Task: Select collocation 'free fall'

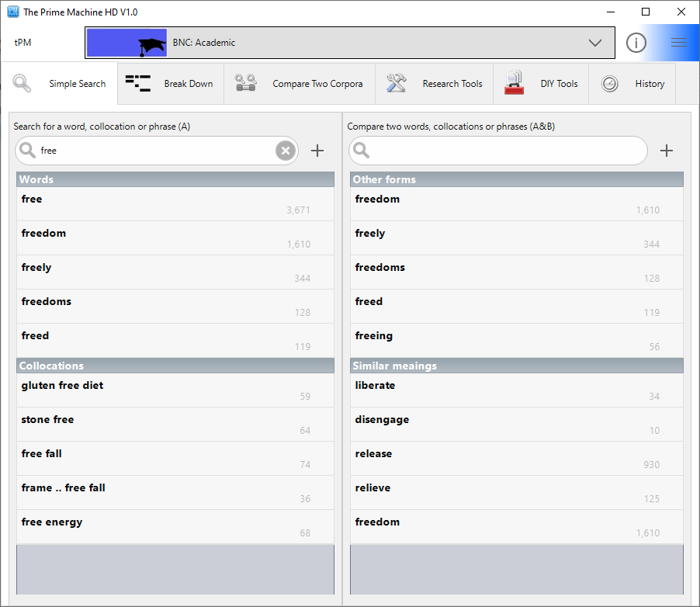Action: click(x=175, y=459)
